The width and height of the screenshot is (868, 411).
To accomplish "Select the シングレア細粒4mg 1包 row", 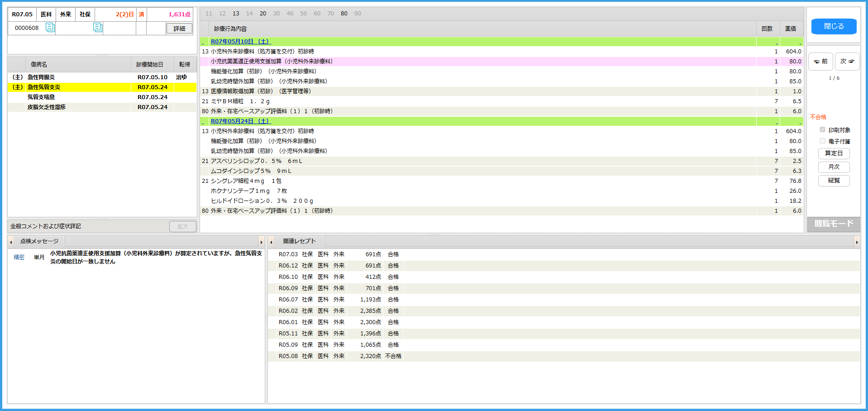I will click(x=501, y=181).
